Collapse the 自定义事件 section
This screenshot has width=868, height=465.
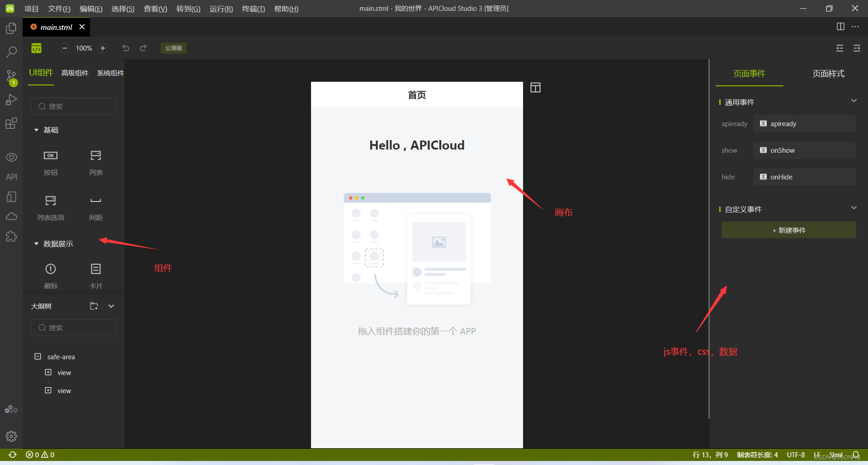(x=854, y=208)
